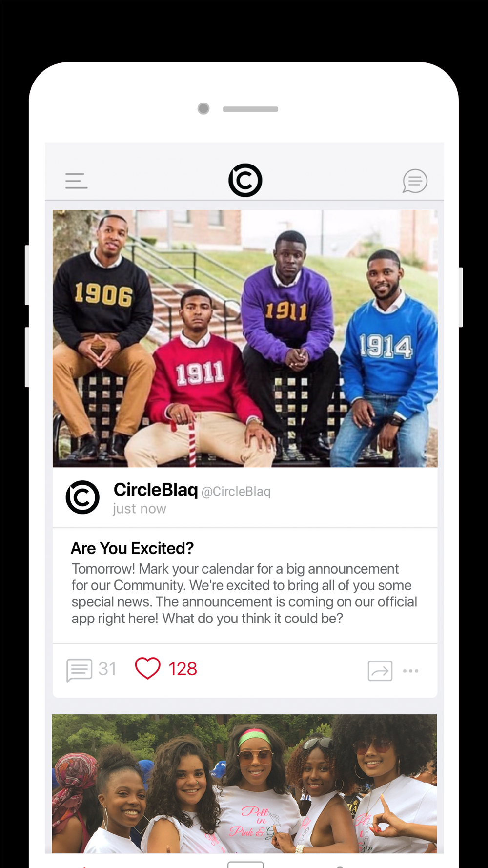Open the three-dot more options menu
488x868 pixels.
pyautogui.click(x=411, y=671)
